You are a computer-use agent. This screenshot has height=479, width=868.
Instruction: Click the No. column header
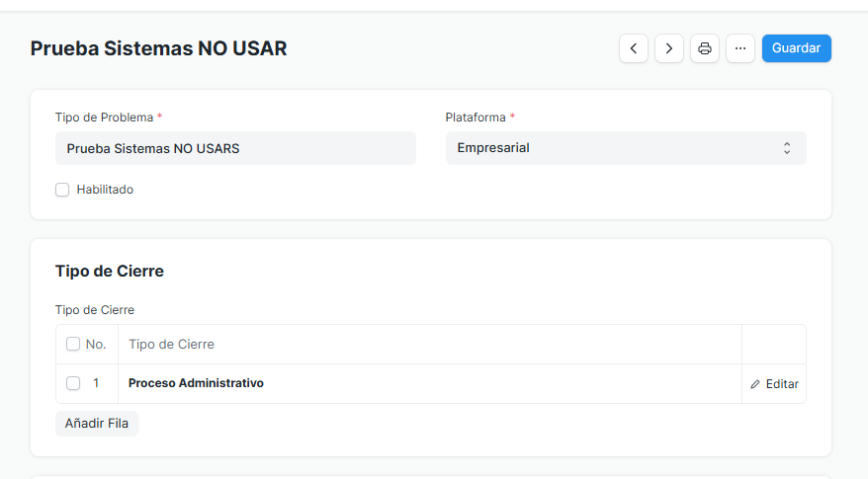tap(96, 345)
